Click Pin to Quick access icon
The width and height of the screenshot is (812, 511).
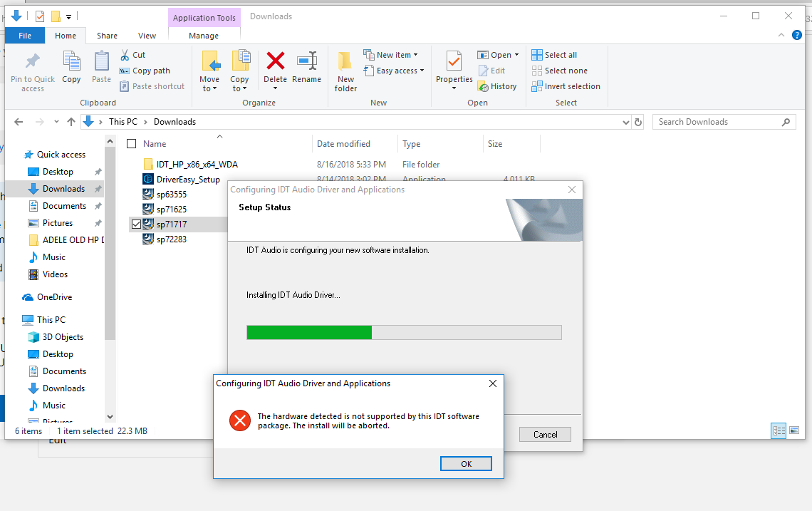33,61
